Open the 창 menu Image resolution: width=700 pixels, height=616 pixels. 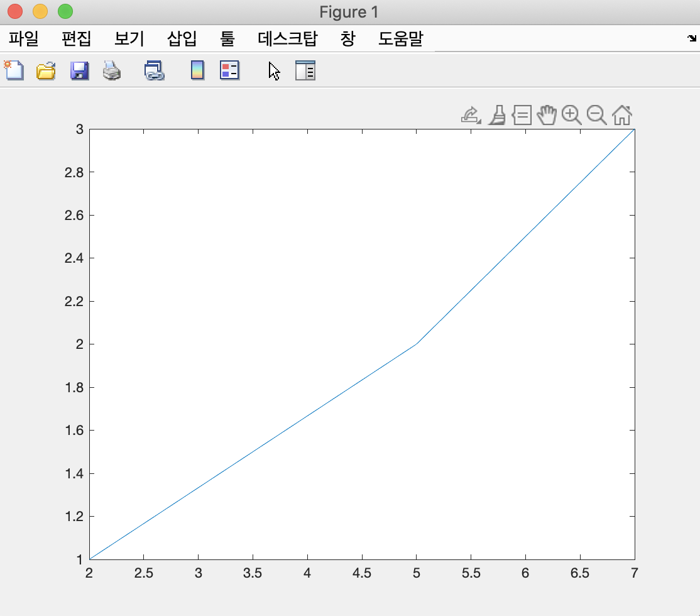pyautogui.click(x=347, y=38)
